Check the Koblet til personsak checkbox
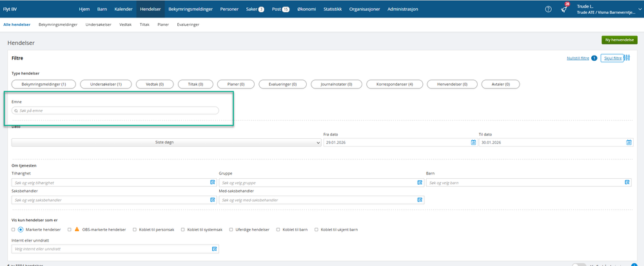Viewport: 644px width, 266px height. (x=135, y=229)
